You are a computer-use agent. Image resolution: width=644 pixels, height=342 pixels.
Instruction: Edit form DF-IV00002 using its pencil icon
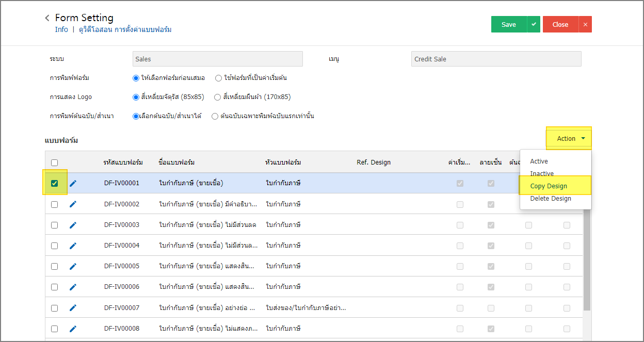click(73, 204)
